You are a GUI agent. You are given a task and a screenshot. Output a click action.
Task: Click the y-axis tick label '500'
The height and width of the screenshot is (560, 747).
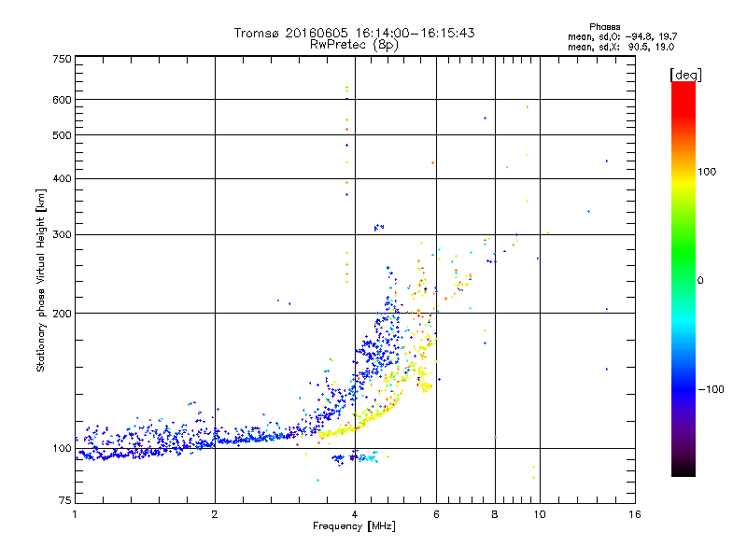[62, 135]
